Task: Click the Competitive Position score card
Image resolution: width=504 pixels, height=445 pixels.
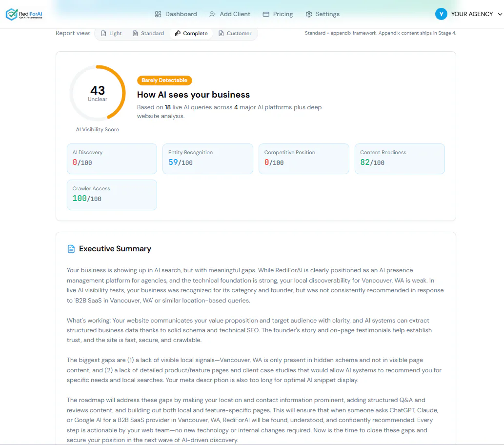Action: [304, 159]
